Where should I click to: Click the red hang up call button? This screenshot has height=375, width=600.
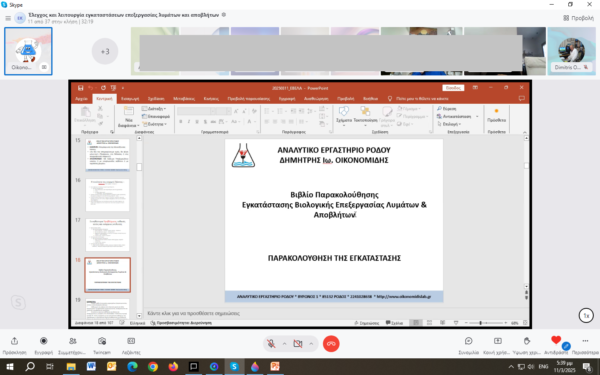click(x=331, y=343)
